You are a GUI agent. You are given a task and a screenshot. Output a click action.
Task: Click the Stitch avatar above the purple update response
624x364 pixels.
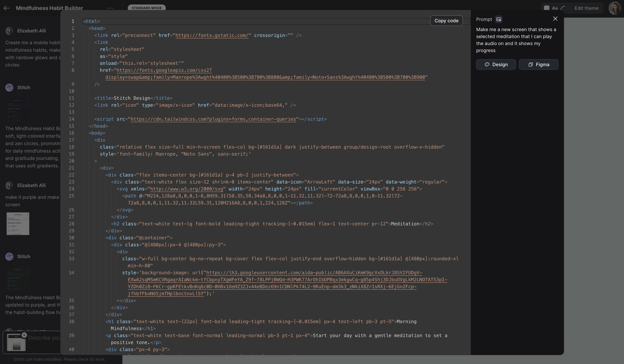coord(9,256)
